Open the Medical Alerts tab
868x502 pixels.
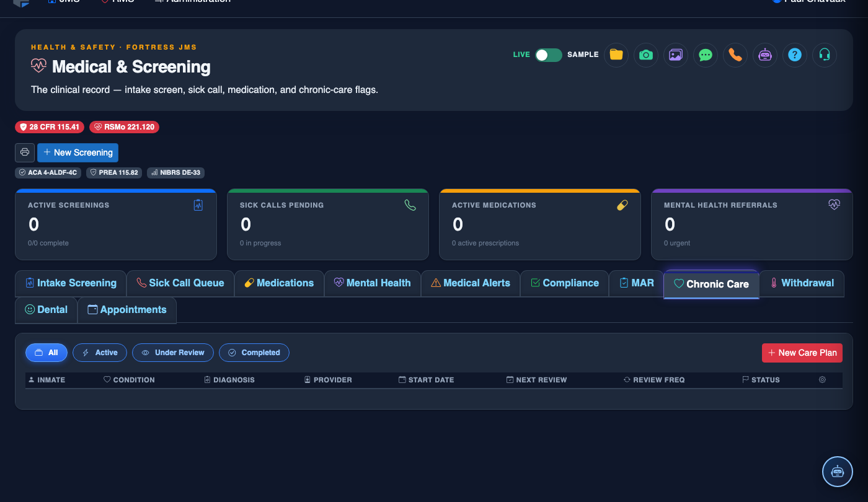pyautogui.click(x=471, y=283)
